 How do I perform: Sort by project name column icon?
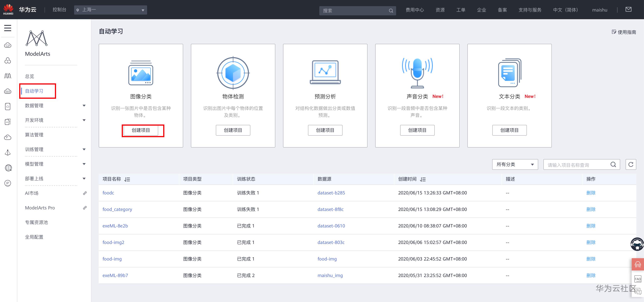point(127,179)
